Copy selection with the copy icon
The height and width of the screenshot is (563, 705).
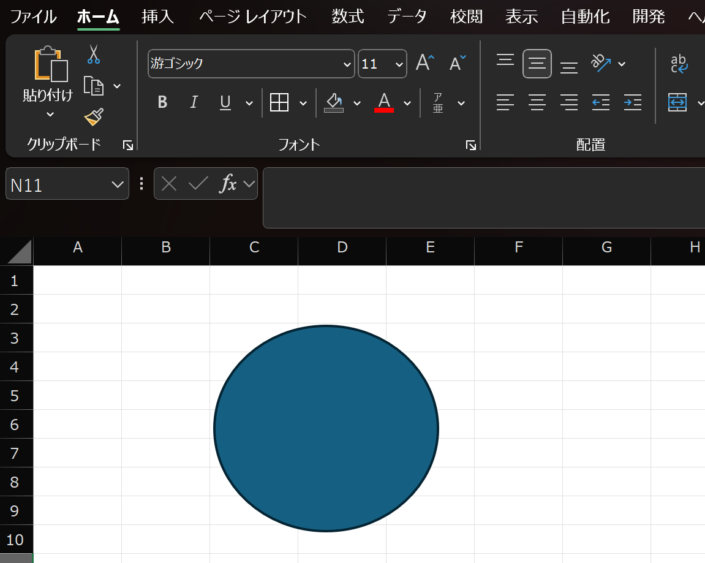[94, 86]
